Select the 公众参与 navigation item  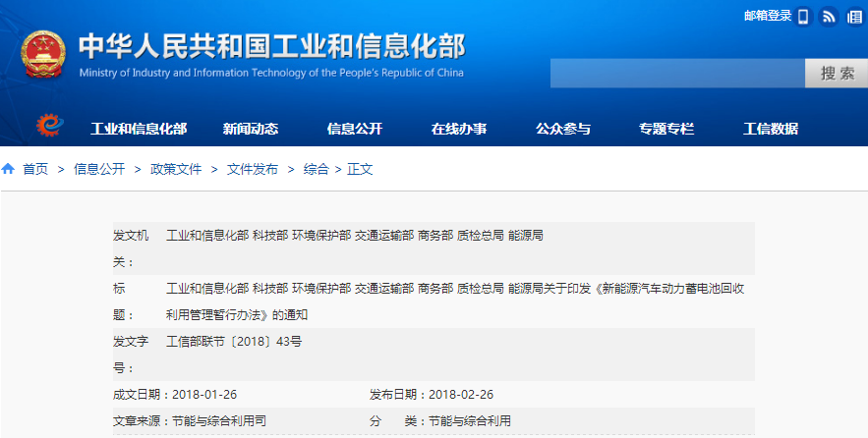[x=563, y=129]
